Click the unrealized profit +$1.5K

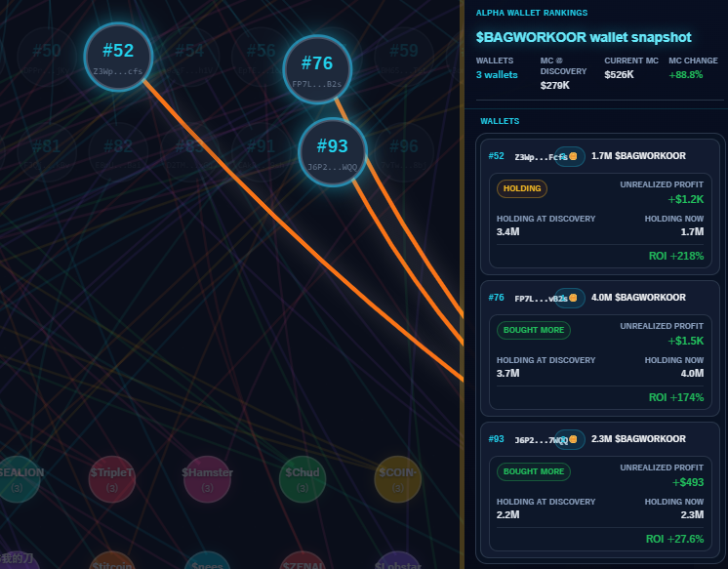(686, 341)
